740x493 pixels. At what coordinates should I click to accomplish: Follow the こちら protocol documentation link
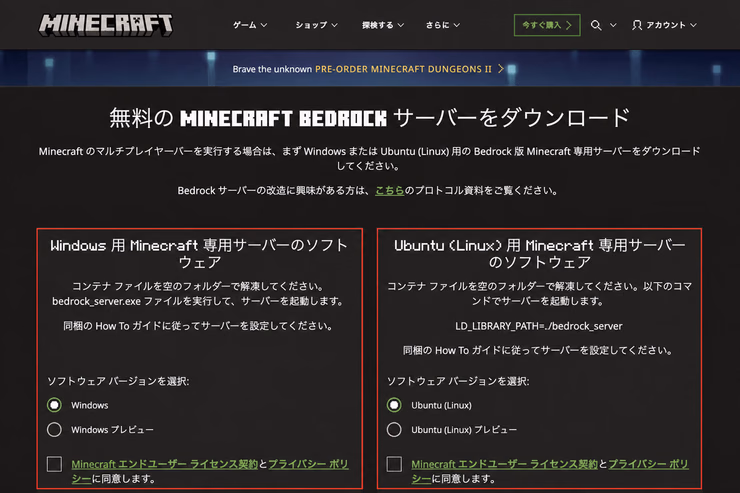389,190
